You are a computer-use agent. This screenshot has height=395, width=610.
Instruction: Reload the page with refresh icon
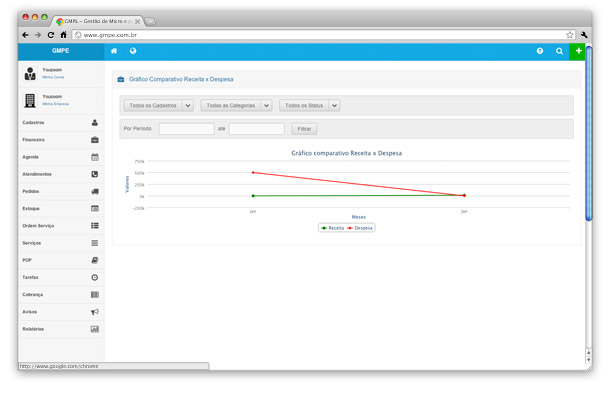click(51, 35)
